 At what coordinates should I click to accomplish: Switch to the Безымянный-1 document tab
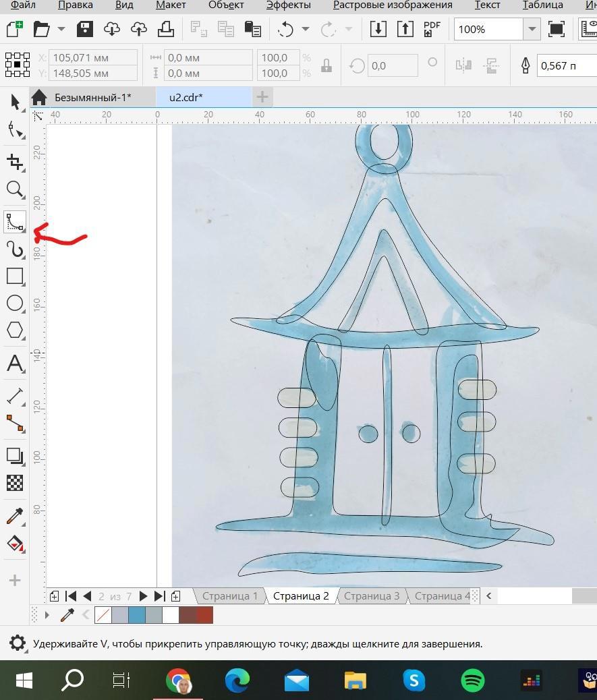92,97
